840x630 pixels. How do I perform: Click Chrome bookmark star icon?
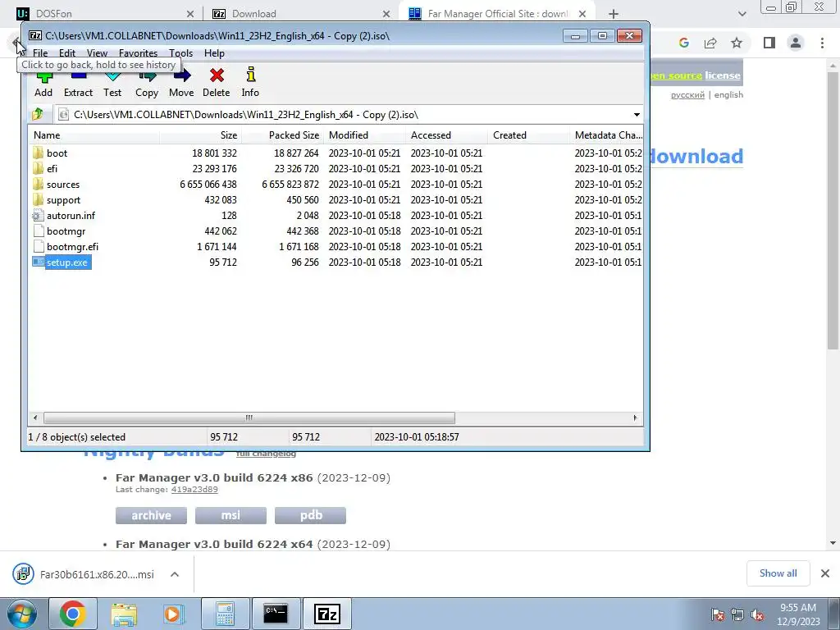pyautogui.click(x=737, y=43)
